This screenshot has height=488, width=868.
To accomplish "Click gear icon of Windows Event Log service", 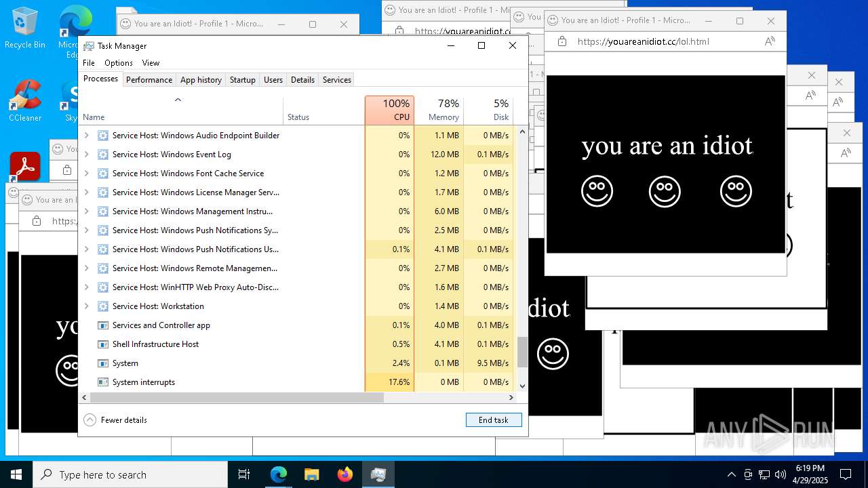I will (103, 155).
